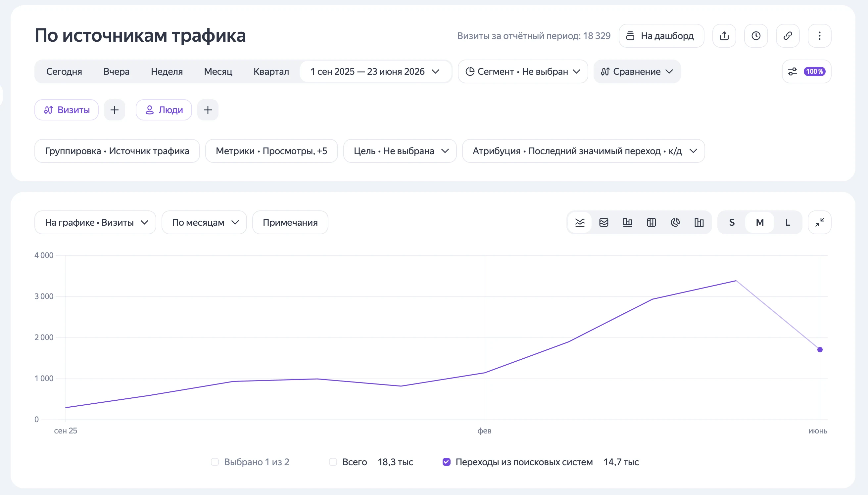Open the report history clock icon
868x495 pixels.
[756, 36]
